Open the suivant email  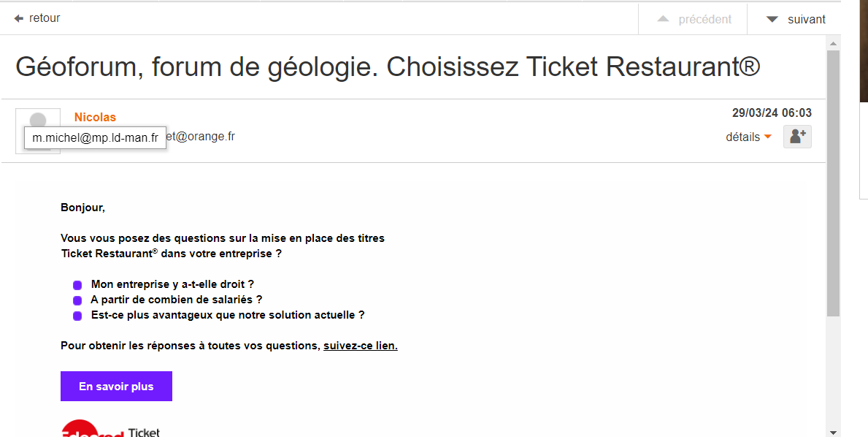pos(795,20)
